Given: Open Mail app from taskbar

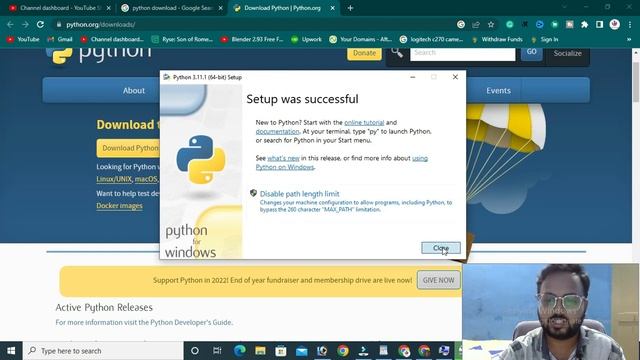Looking at the screenshot, I should [302, 351].
